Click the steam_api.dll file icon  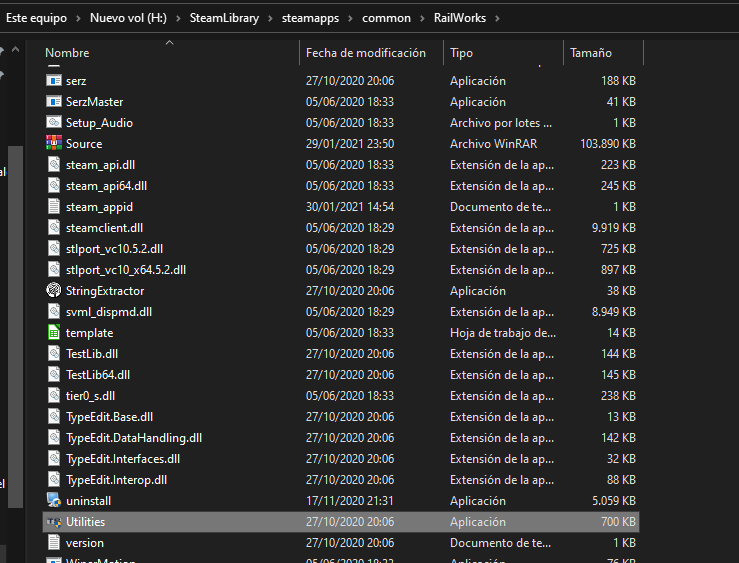(54, 164)
